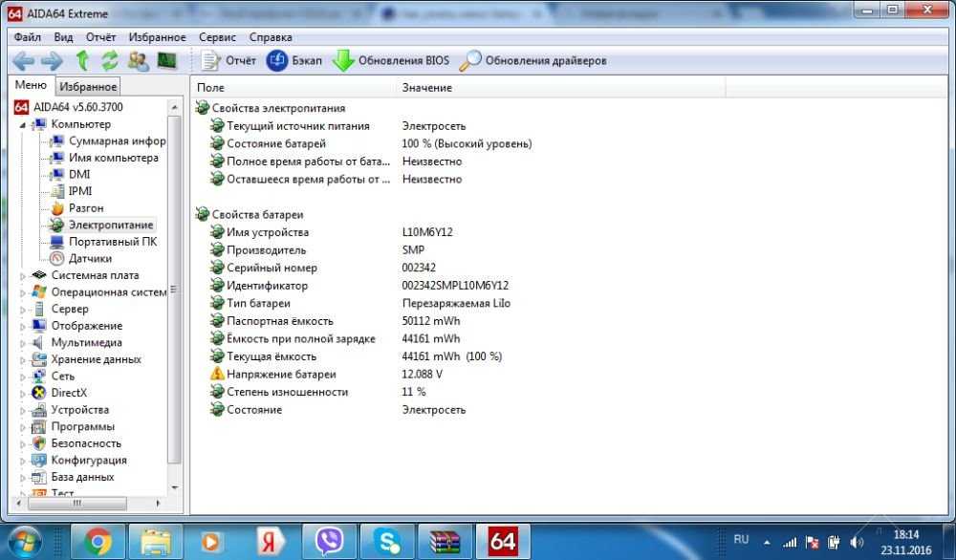This screenshot has height=560, width=956.
Task: Click the sidebar vertical scrollbar thumb
Action: click(174, 290)
